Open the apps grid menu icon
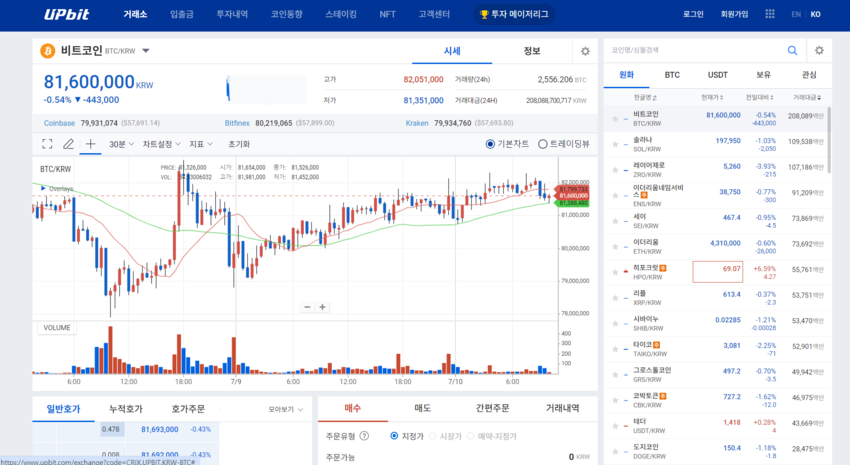850x465 pixels. [769, 14]
